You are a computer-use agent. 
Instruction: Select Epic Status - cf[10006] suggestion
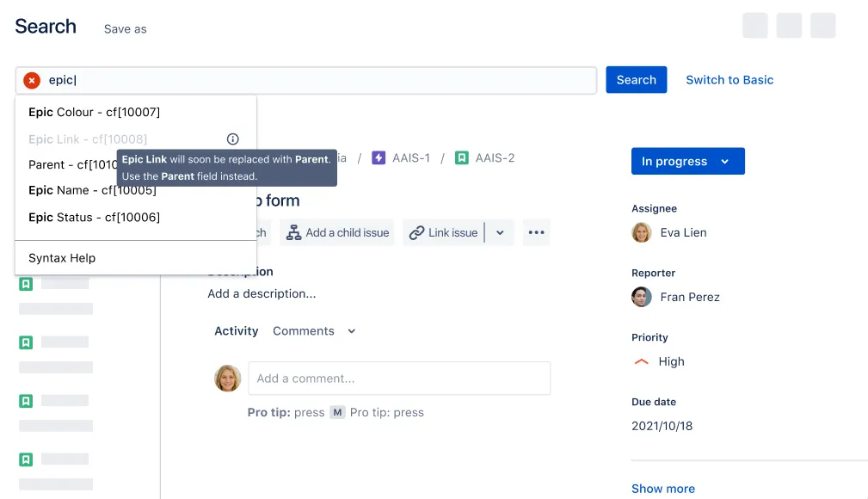[x=136, y=218]
